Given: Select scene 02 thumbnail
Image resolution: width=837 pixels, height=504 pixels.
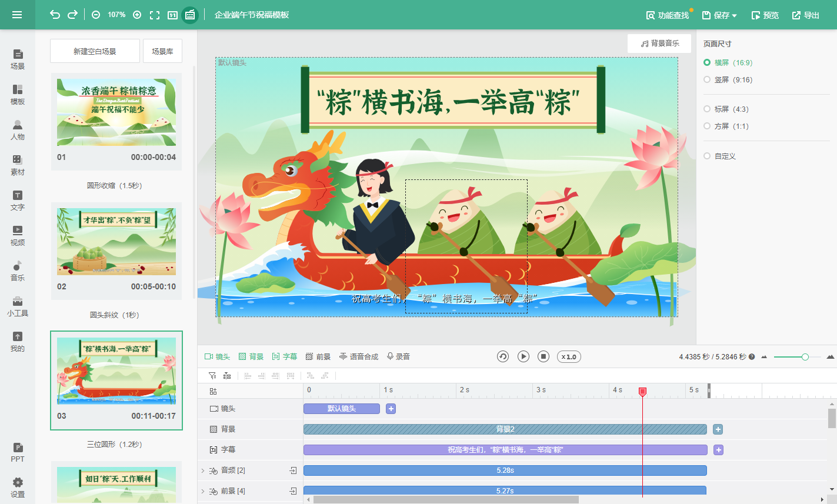Looking at the screenshot, I should (116, 241).
